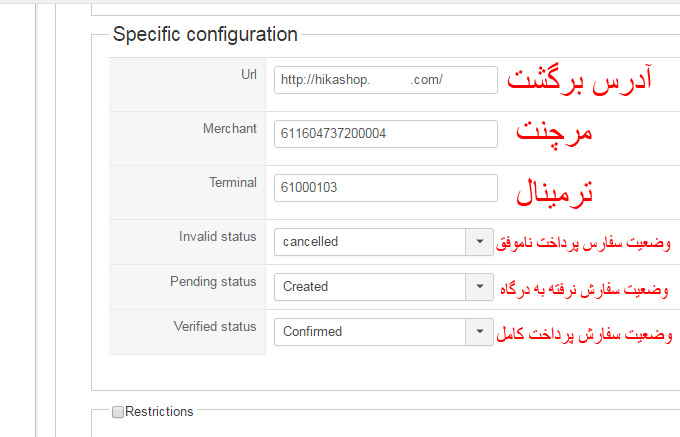Click the Url input field
This screenshot has width=680, height=437.
[x=385, y=80]
